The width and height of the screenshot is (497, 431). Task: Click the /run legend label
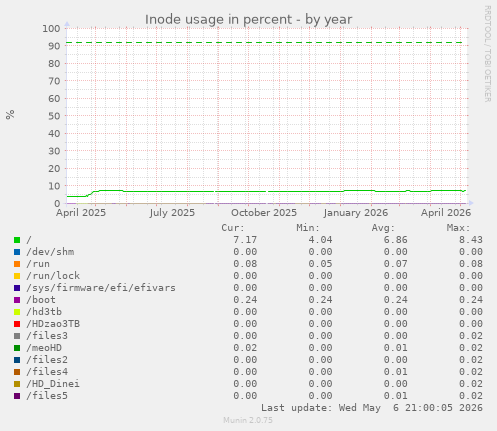click(x=38, y=264)
